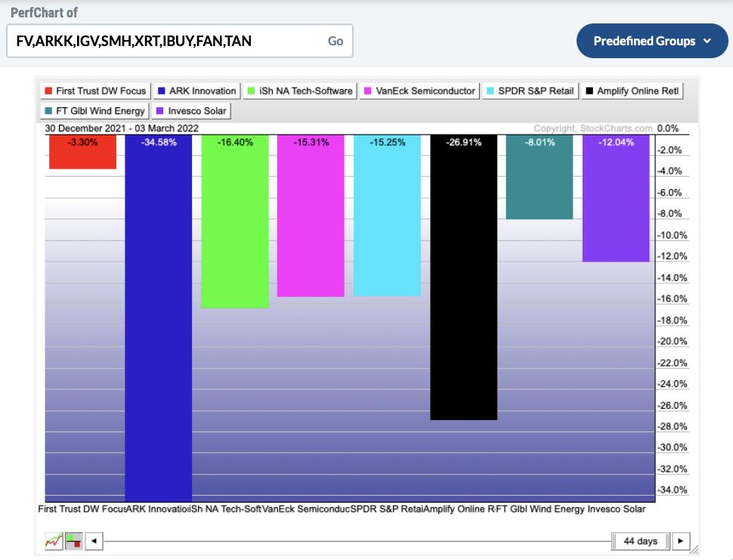
Task: Click the left arrow of the date slider
Action: click(94, 541)
